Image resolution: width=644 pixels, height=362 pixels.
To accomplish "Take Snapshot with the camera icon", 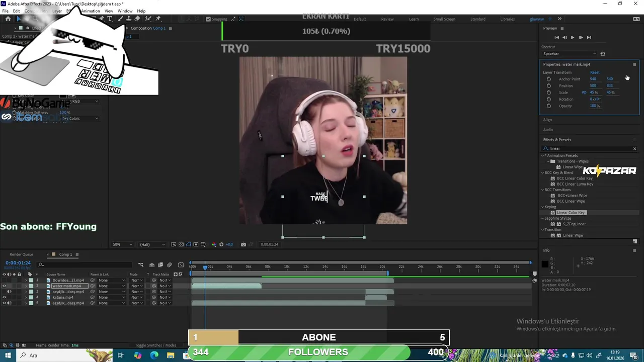I will [244, 244].
